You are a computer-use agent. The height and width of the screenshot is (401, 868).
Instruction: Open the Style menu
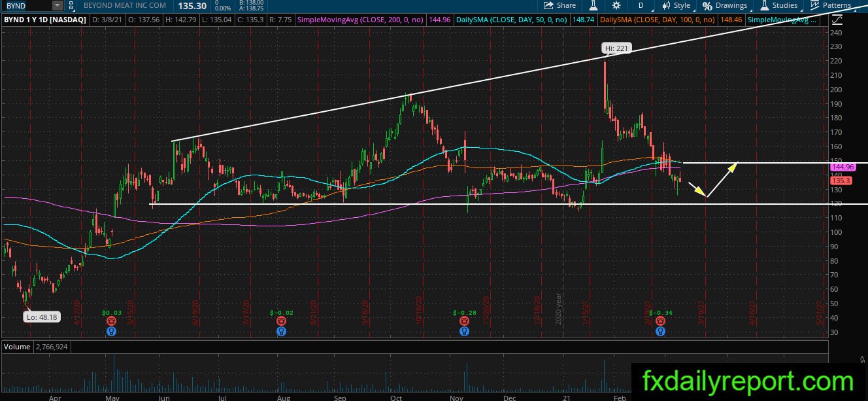pos(676,5)
